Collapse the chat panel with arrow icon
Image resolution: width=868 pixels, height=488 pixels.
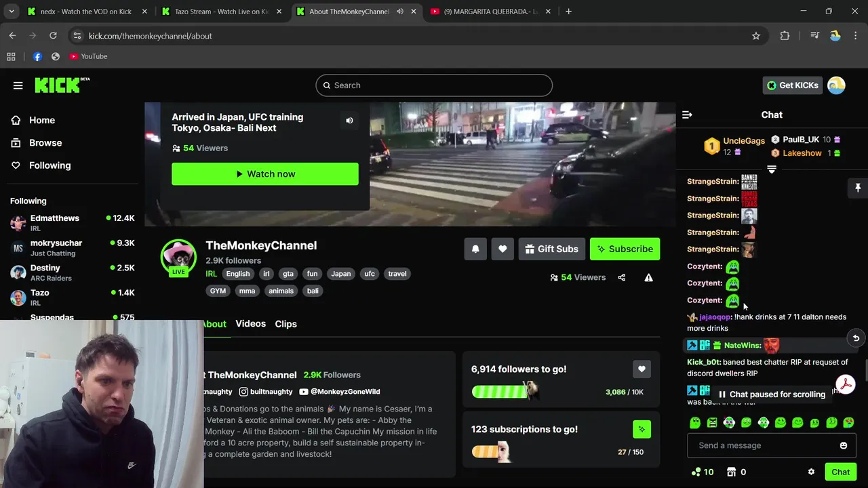[687, 115]
